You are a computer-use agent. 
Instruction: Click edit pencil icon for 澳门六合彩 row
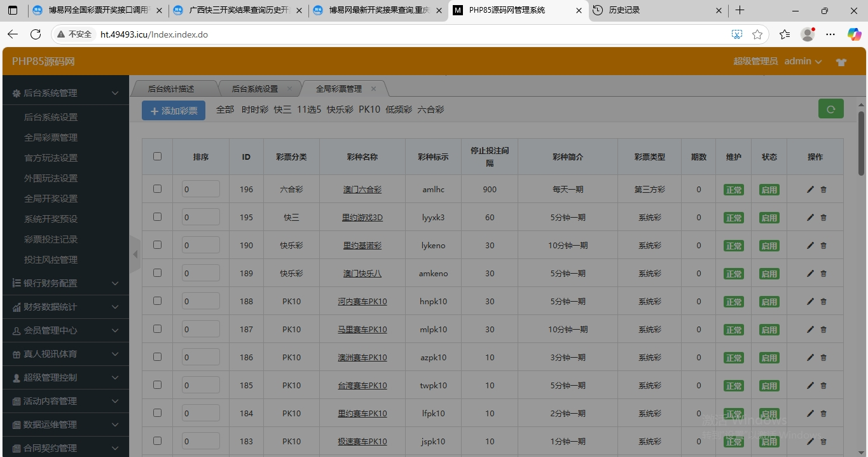(810, 190)
